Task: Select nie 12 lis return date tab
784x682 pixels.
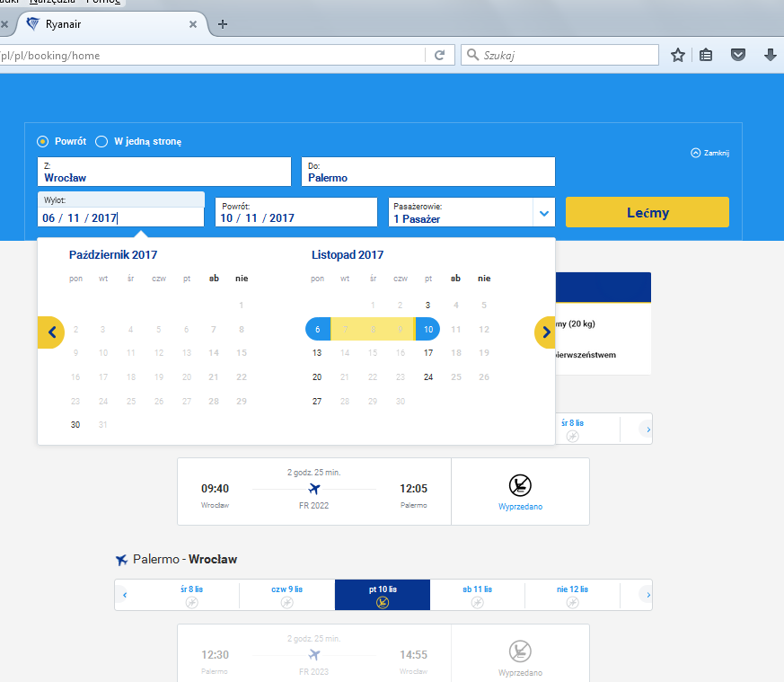Action: point(572,595)
